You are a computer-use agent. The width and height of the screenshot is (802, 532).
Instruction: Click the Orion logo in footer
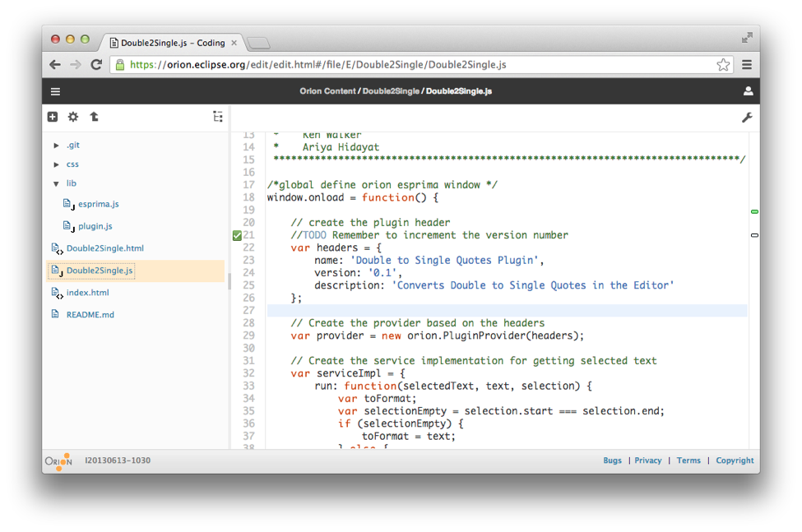pos(58,461)
